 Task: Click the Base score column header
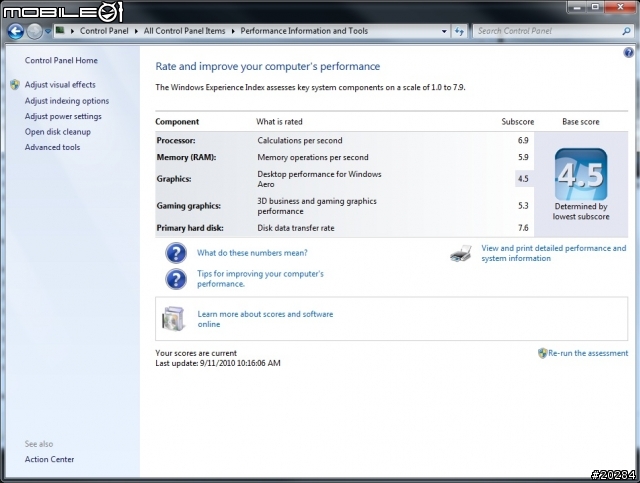point(580,122)
